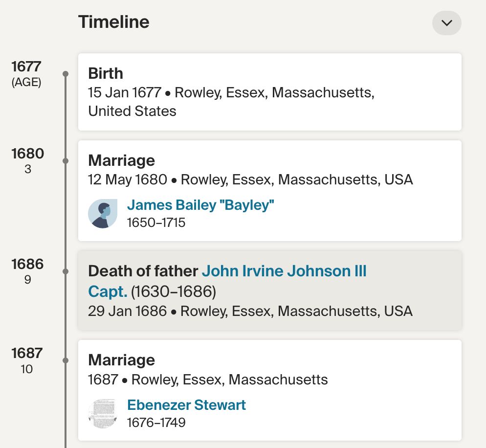This screenshot has width=486, height=448.
Task: Click the 1686 year label
Action: [28, 264]
